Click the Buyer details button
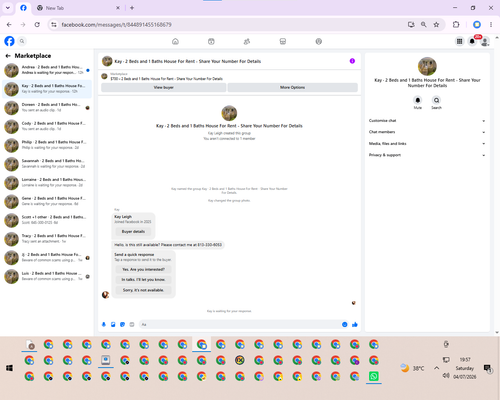This screenshot has height=400, width=500. [133, 231]
